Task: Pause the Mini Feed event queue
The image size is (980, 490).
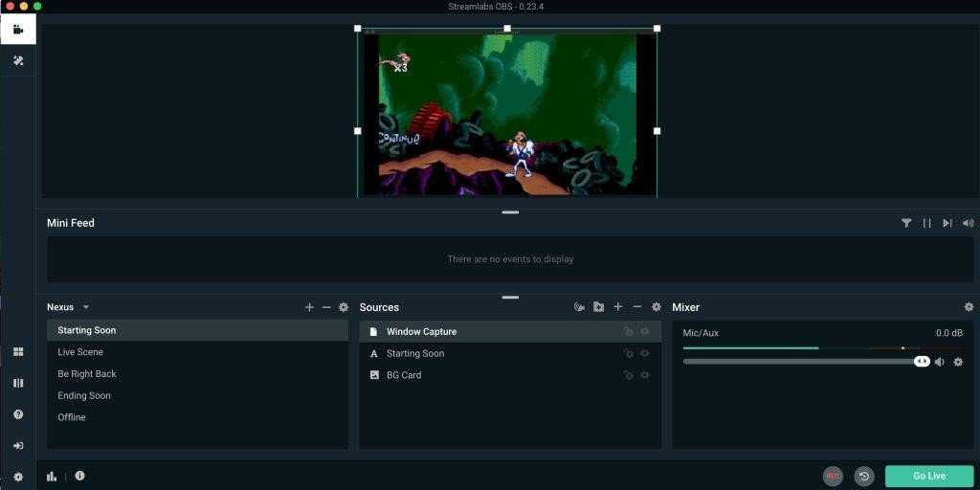Action: pos(926,223)
